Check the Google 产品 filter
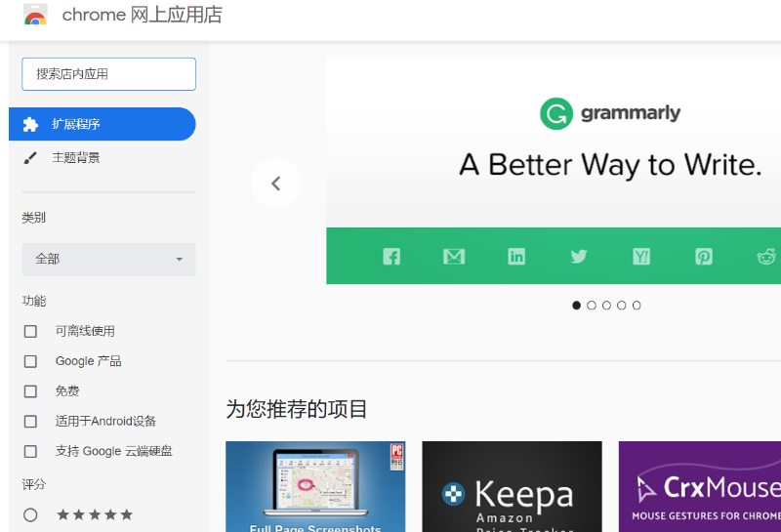Image resolution: width=781 pixels, height=532 pixels. coord(30,361)
